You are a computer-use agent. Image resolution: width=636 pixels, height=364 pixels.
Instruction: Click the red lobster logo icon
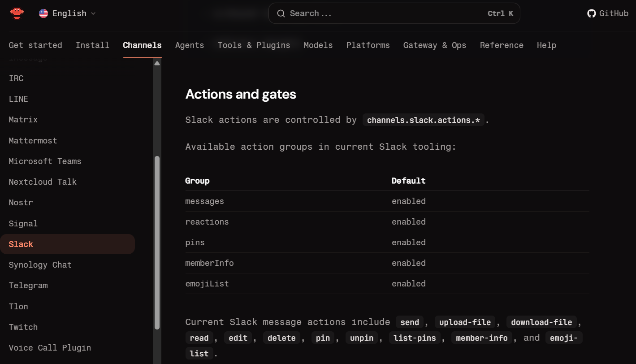tap(17, 13)
